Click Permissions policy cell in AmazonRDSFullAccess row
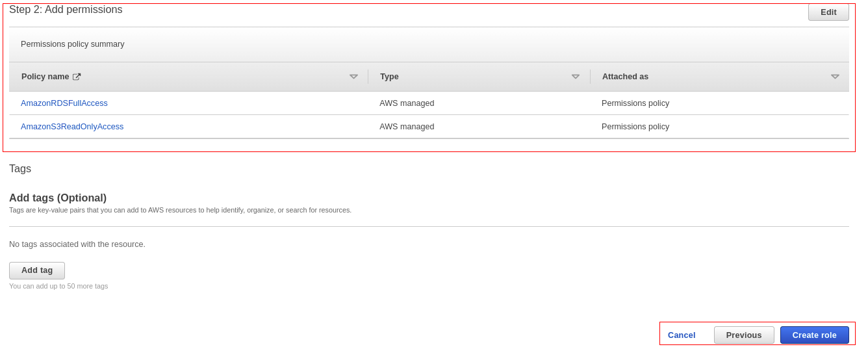This screenshot has height=349, width=868. 635,103
